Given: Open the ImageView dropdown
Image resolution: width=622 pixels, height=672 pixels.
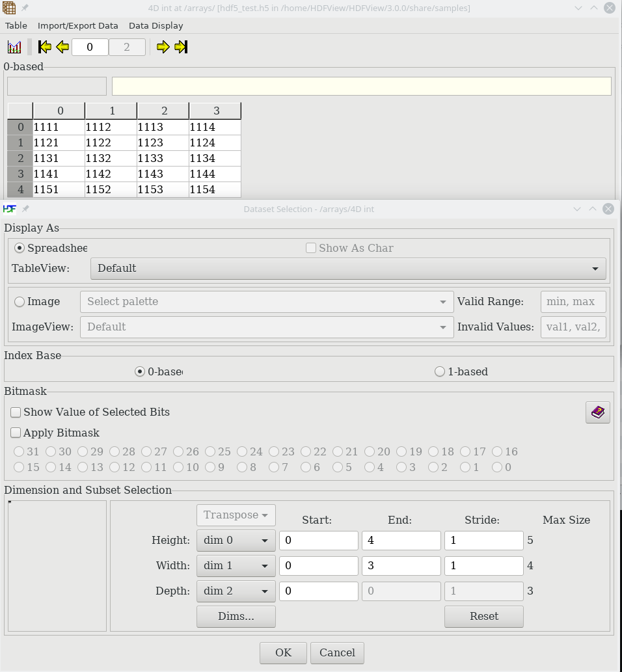Looking at the screenshot, I should 267,327.
